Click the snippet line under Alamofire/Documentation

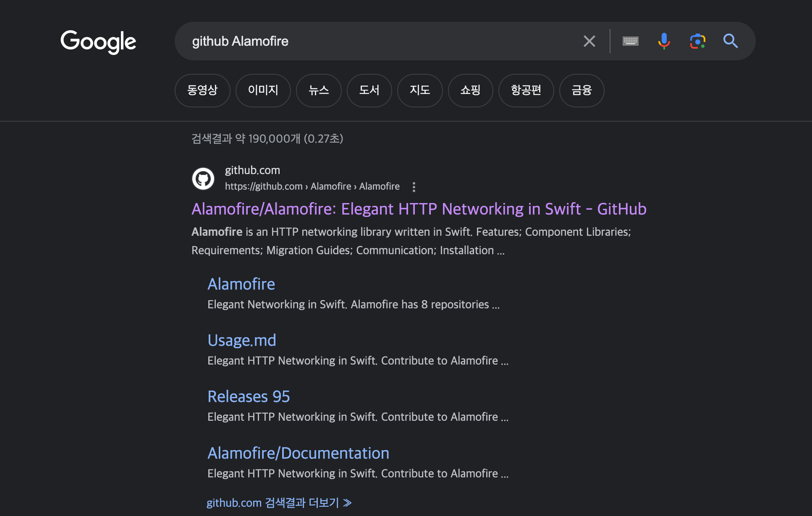pos(358,474)
